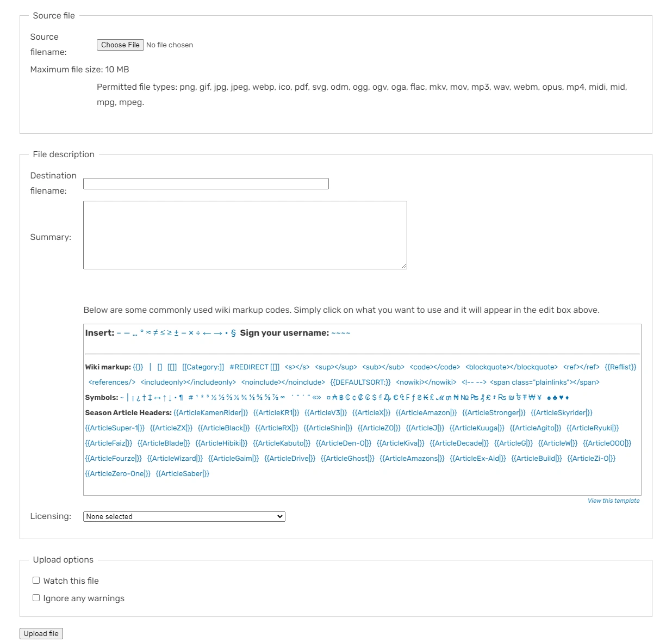The height and width of the screenshot is (642, 672).
Task: Enable Ignore any warnings checkbox
Action: coord(36,598)
